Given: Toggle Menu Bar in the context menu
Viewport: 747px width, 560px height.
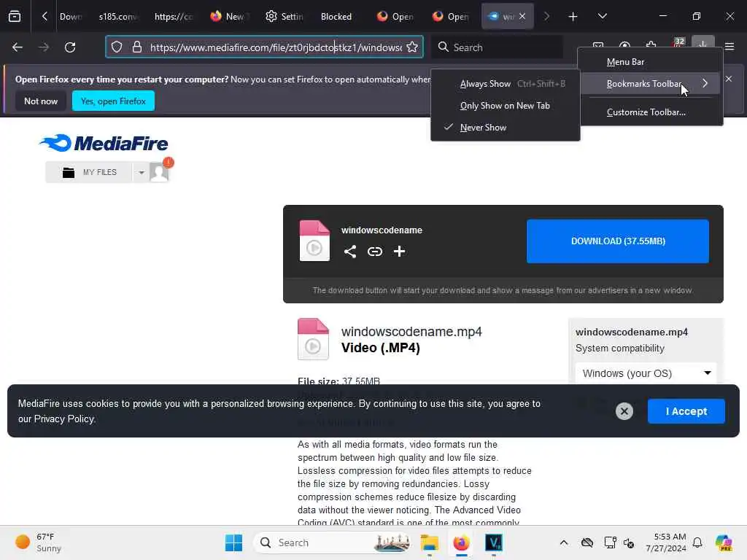Looking at the screenshot, I should pyautogui.click(x=650, y=62).
